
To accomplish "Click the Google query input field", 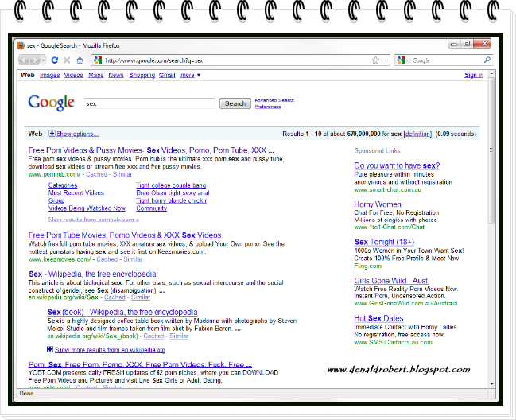I will point(149,103).
